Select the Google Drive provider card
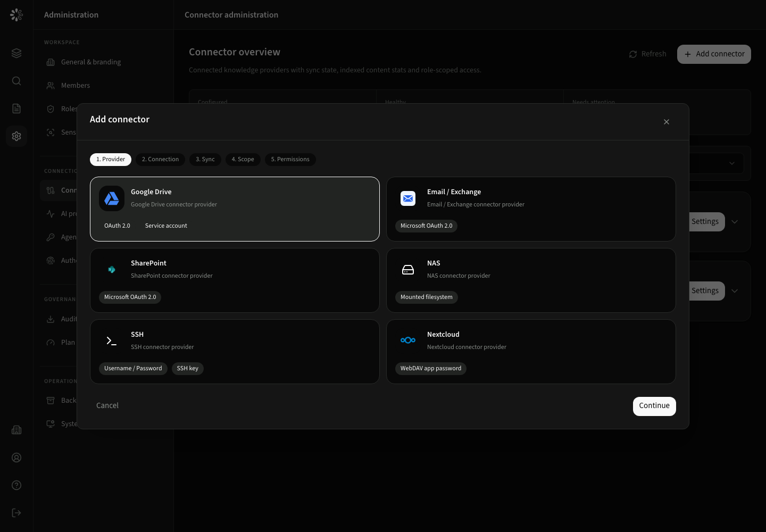Viewport: 766px width, 532px height. tap(235, 209)
